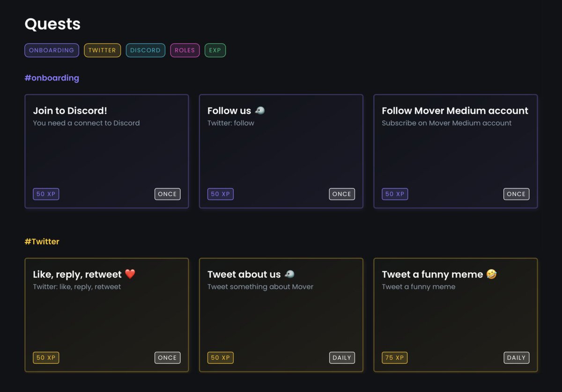Click 50 XP badge on Follow us card
Viewport: 562px width, 392px height.
point(221,194)
